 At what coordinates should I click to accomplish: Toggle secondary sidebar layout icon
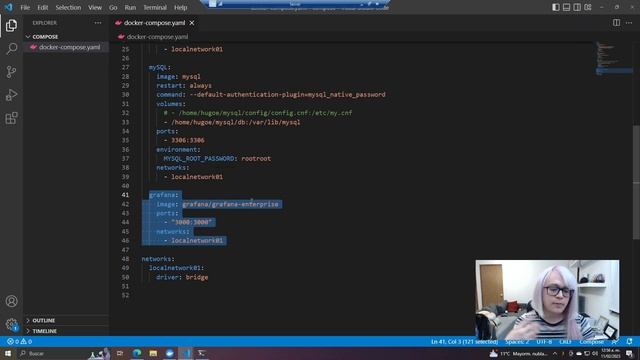pos(577,7)
